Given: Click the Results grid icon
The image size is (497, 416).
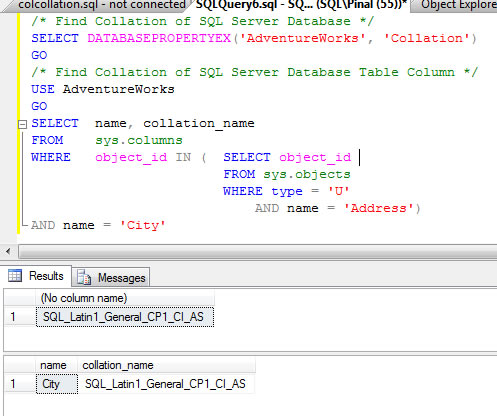Looking at the screenshot, I should click(x=15, y=276).
